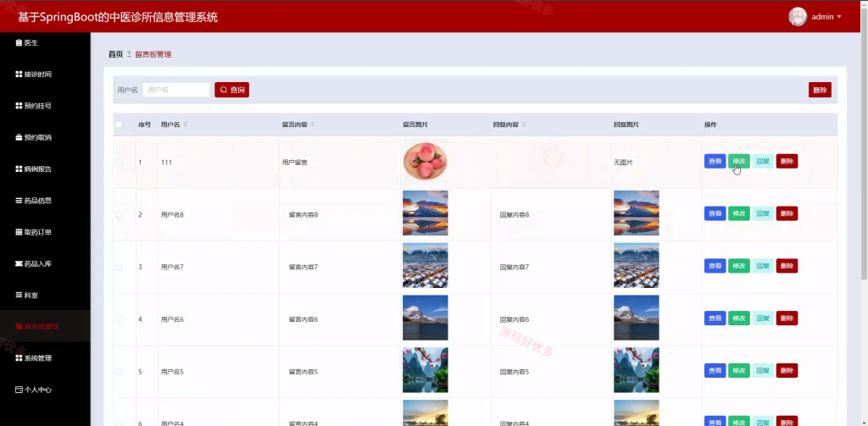Click 回复 for 用户名5 row
868x426 pixels.
coord(763,371)
